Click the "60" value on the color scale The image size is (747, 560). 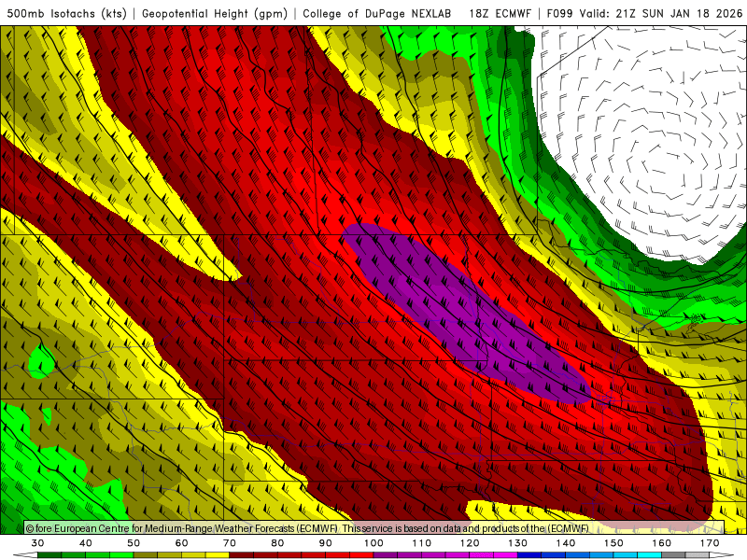pos(181,543)
